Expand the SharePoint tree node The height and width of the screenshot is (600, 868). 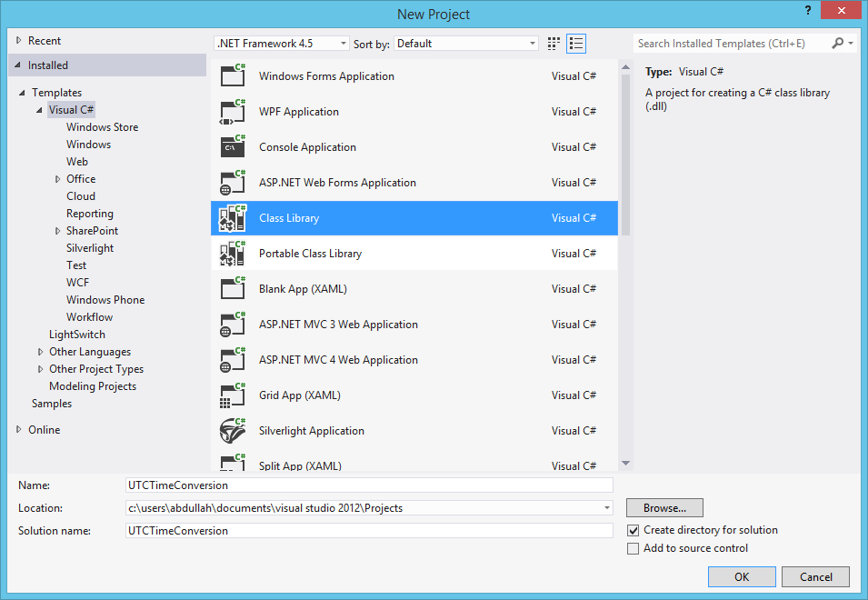coord(57,231)
